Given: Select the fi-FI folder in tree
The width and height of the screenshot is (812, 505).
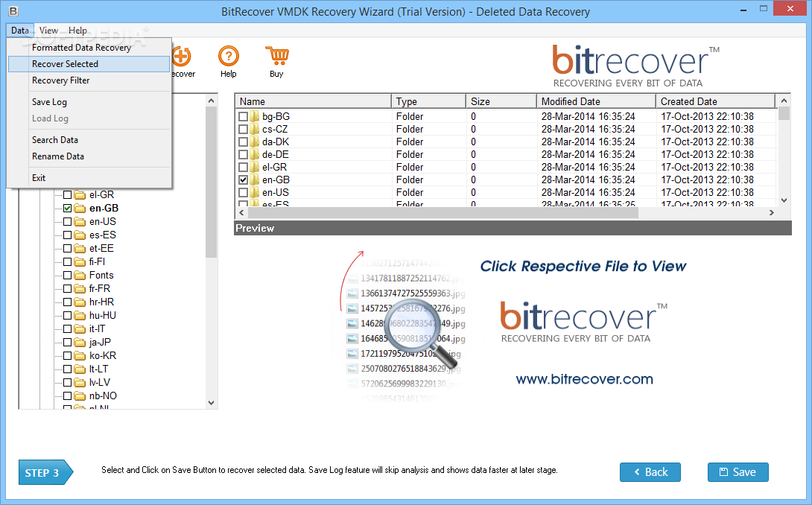Looking at the screenshot, I should (x=98, y=262).
